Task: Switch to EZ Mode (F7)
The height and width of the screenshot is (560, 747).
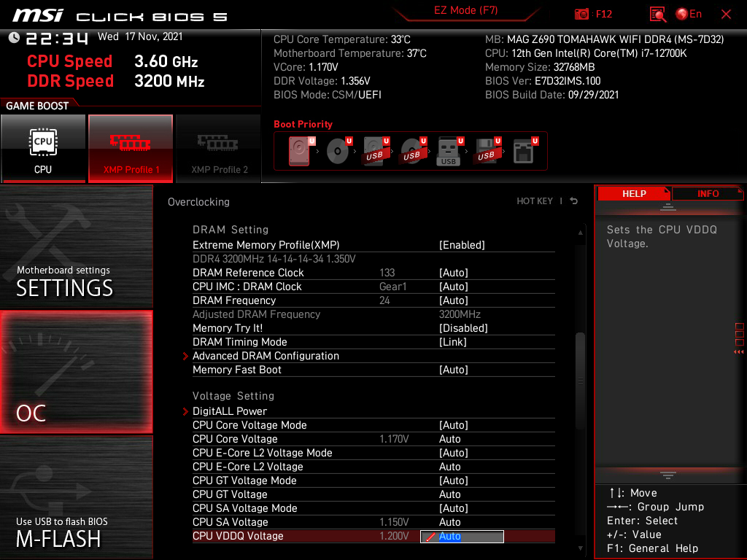Action: pos(465,10)
